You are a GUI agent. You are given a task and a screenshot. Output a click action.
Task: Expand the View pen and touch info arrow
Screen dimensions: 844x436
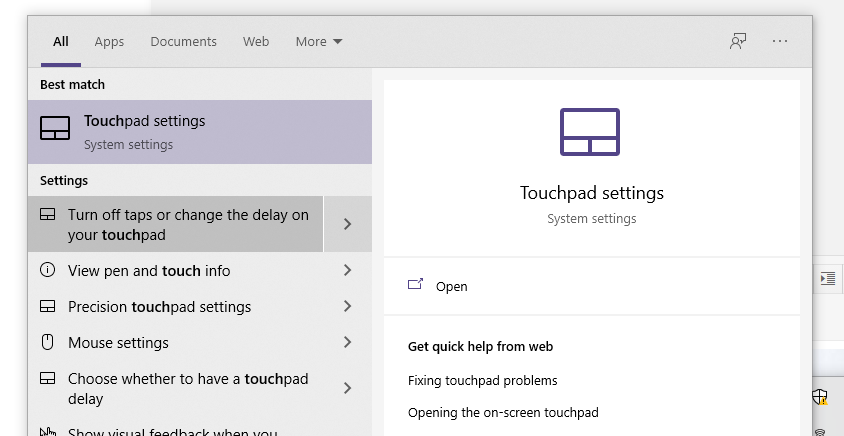347,270
